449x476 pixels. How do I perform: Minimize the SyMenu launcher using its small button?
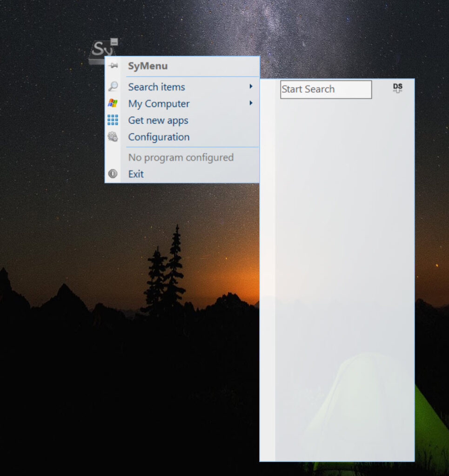point(114,42)
